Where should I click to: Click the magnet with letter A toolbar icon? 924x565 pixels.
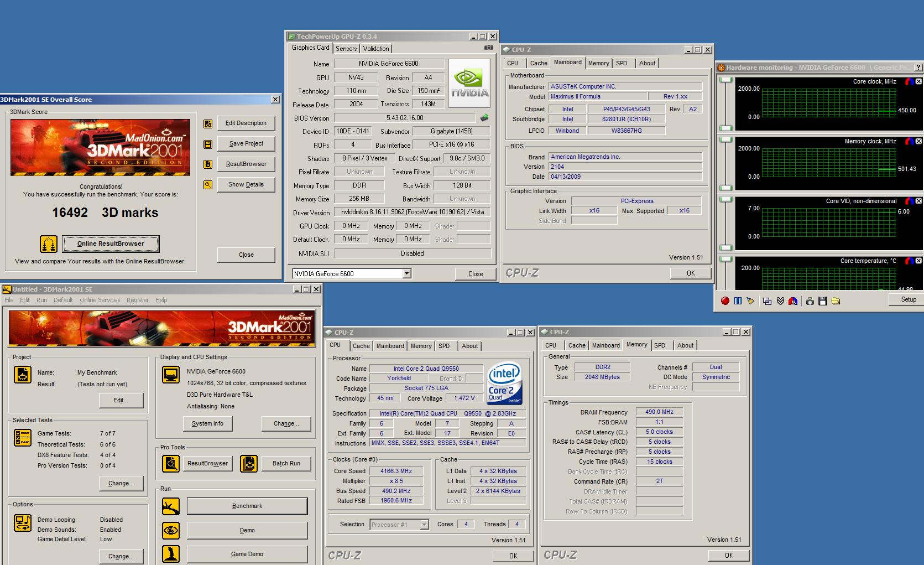pyautogui.click(x=793, y=300)
